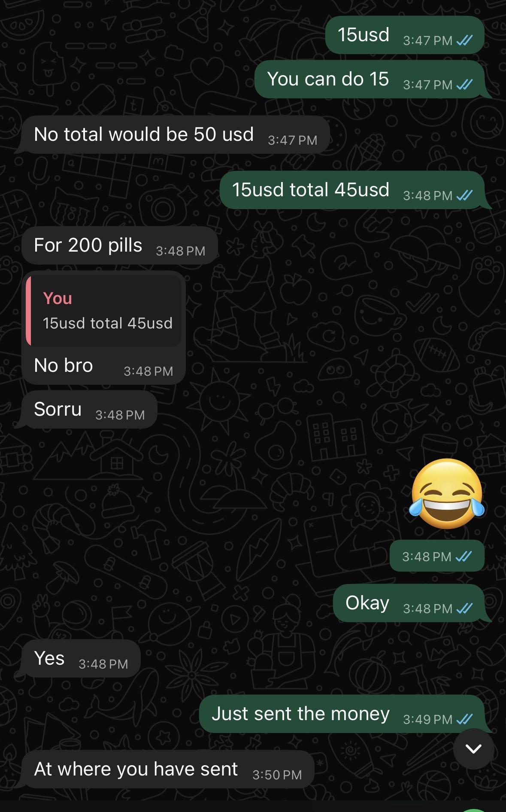Viewport: 506px width, 812px height.
Task: Tap the 'You' label in quoted reply
Action: 58,298
